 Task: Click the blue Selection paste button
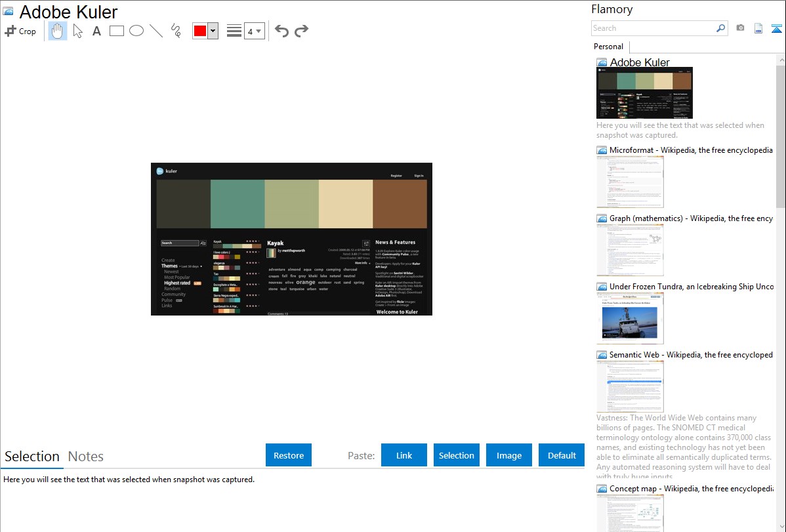pos(457,455)
